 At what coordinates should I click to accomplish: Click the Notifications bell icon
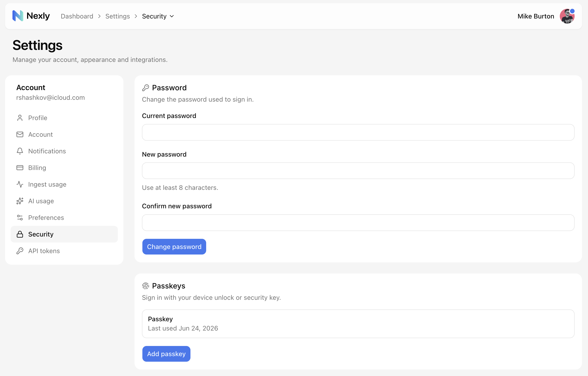pyautogui.click(x=20, y=151)
